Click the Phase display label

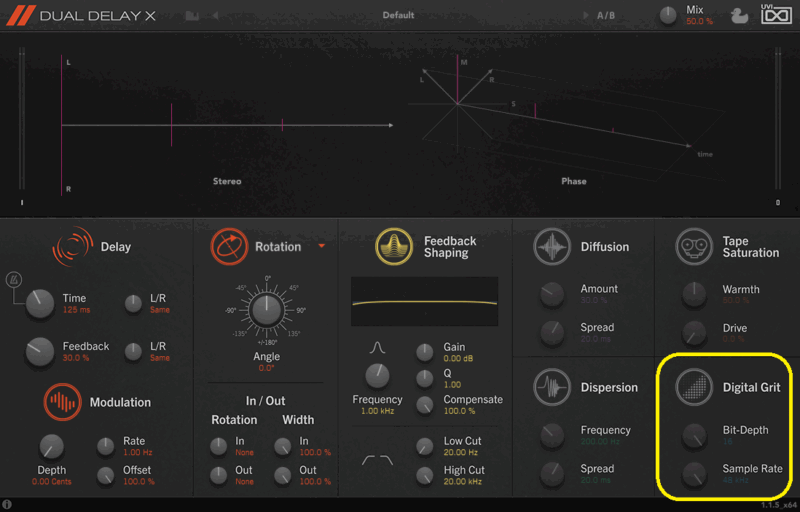pos(574,182)
